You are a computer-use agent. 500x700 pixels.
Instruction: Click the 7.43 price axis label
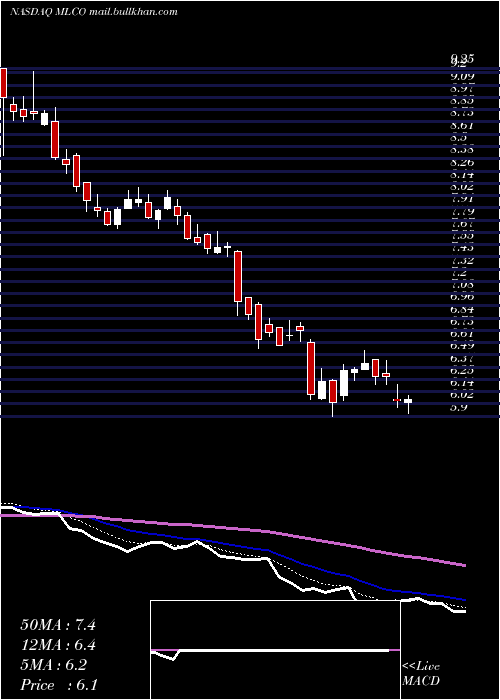click(x=462, y=247)
